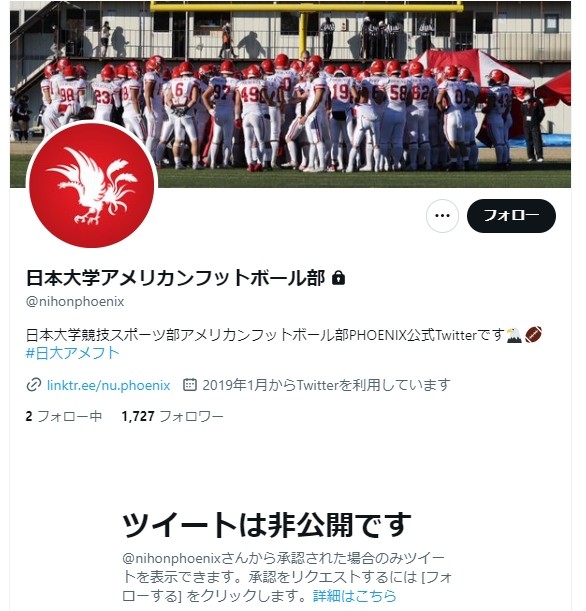Open the 1,727 フォロワー followers list

point(173,416)
